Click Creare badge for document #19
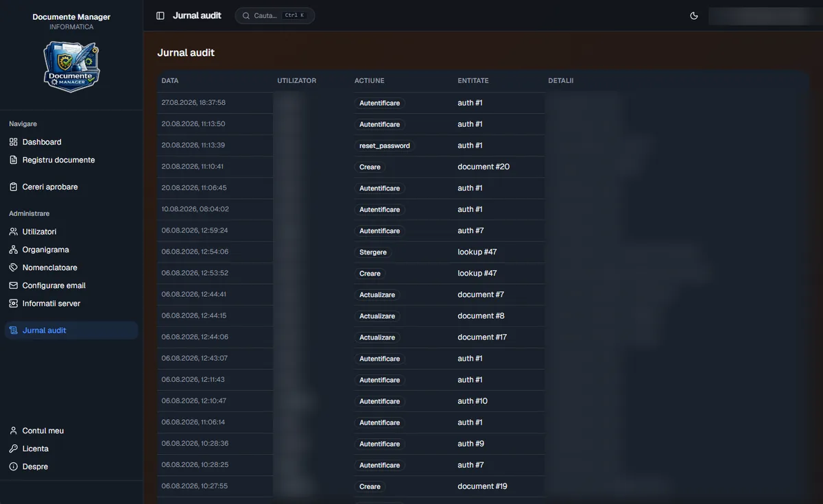 click(370, 486)
